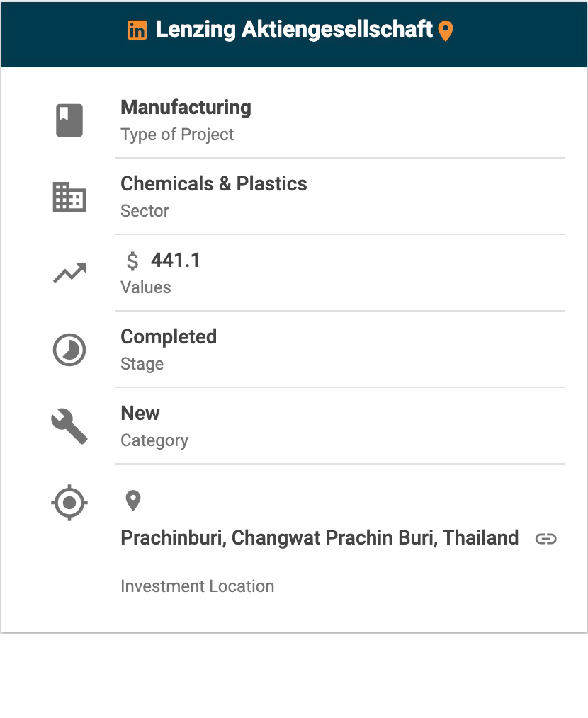Click the Investment Location label
This screenshot has height=718, width=588.
pos(197,586)
